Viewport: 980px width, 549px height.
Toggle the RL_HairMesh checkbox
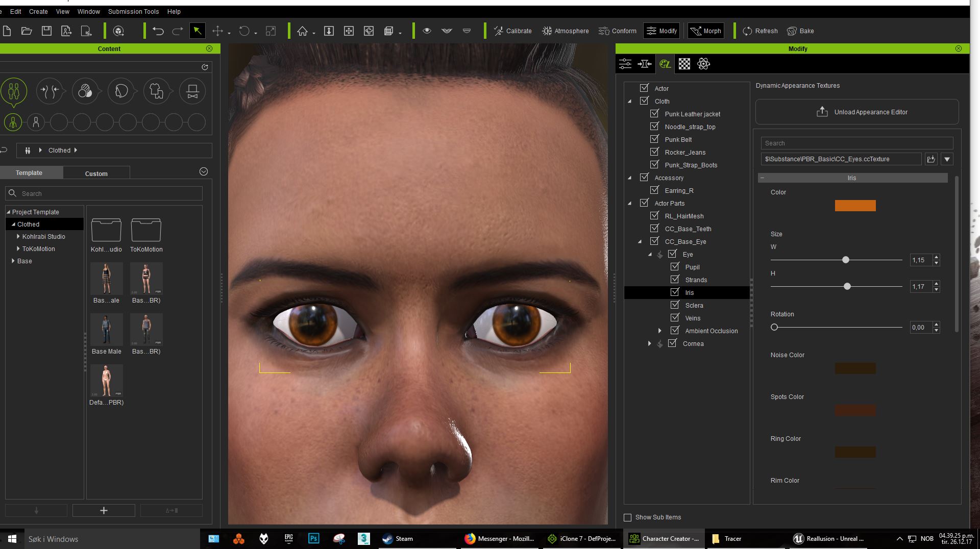(x=654, y=216)
